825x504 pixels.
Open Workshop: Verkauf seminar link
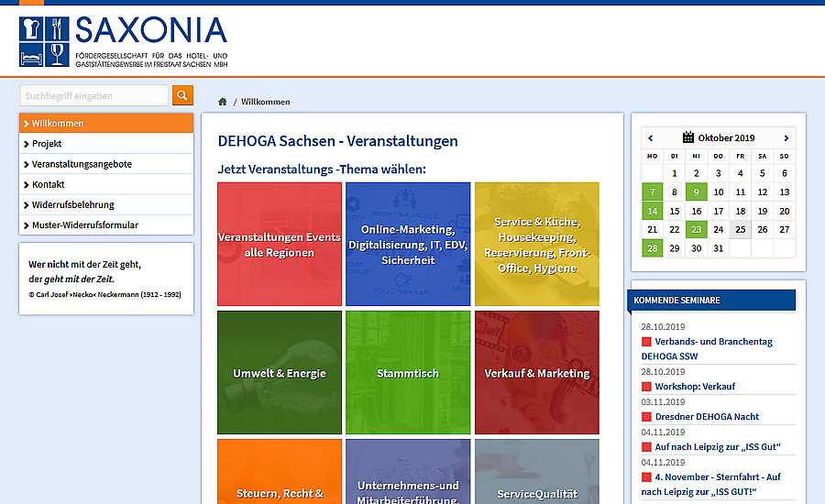pyautogui.click(x=695, y=387)
